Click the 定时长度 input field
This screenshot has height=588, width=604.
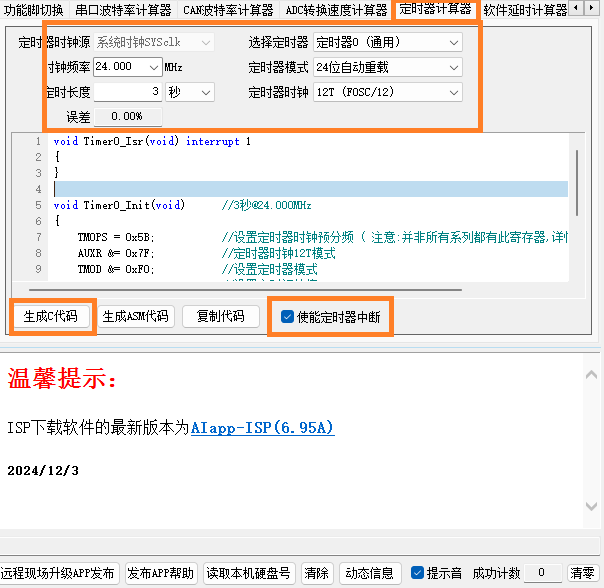click(128, 92)
